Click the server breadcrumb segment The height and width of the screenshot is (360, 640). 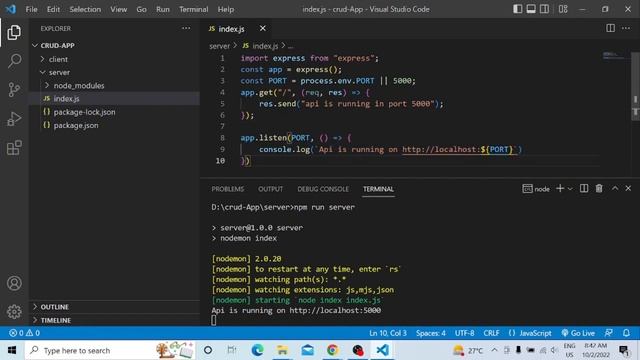[x=220, y=46]
